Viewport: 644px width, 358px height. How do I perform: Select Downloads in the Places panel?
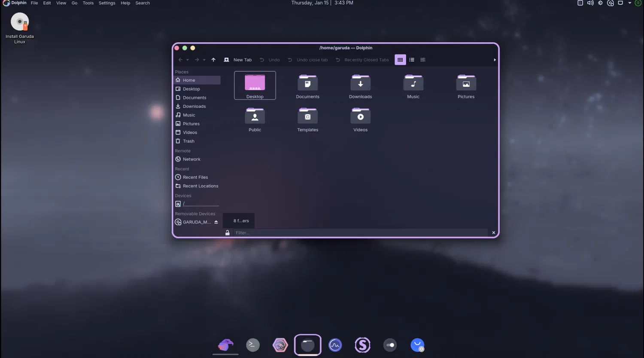(197, 106)
